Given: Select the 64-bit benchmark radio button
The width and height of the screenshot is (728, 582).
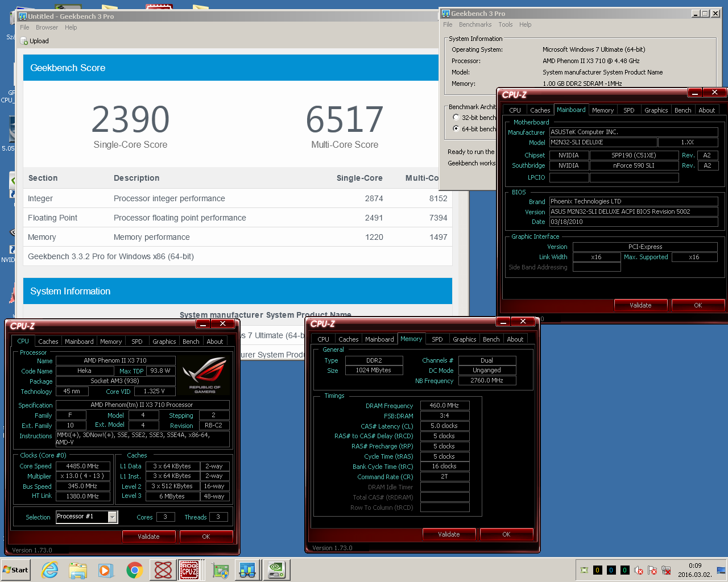Looking at the screenshot, I should click(456, 129).
